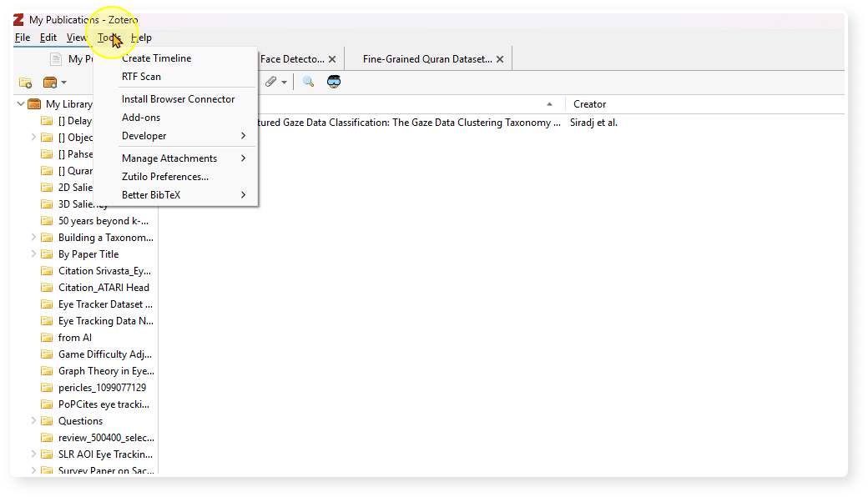
Task: Click the New Library box icon
Action: 50,83
